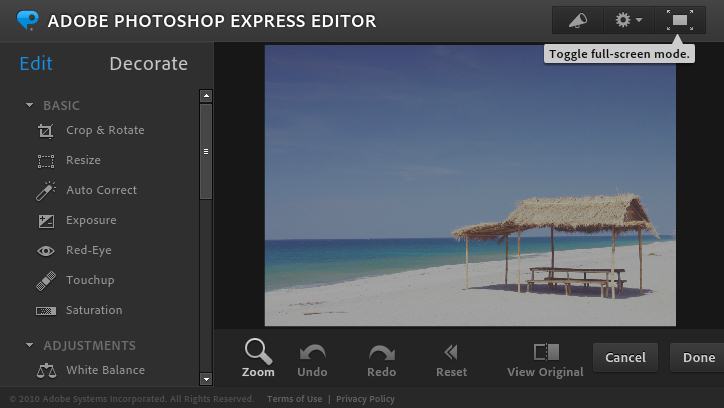Click the View Original compare icon
This screenshot has height=408, width=724.
[546, 352]
